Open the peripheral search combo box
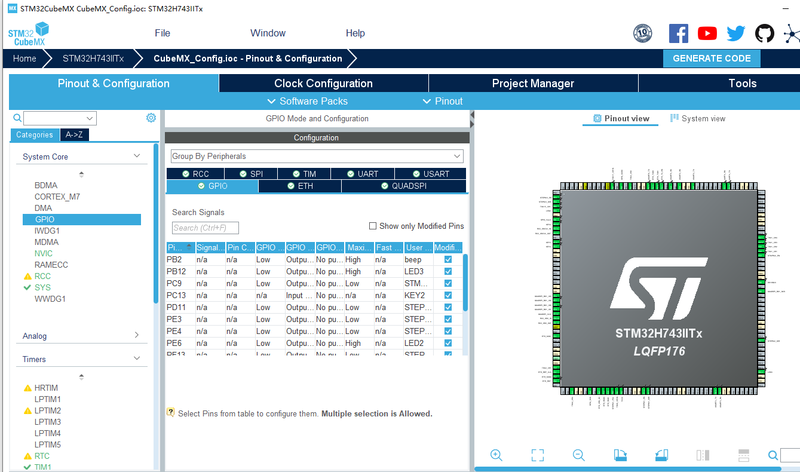 pyautogui.click(x=60, y=118)
